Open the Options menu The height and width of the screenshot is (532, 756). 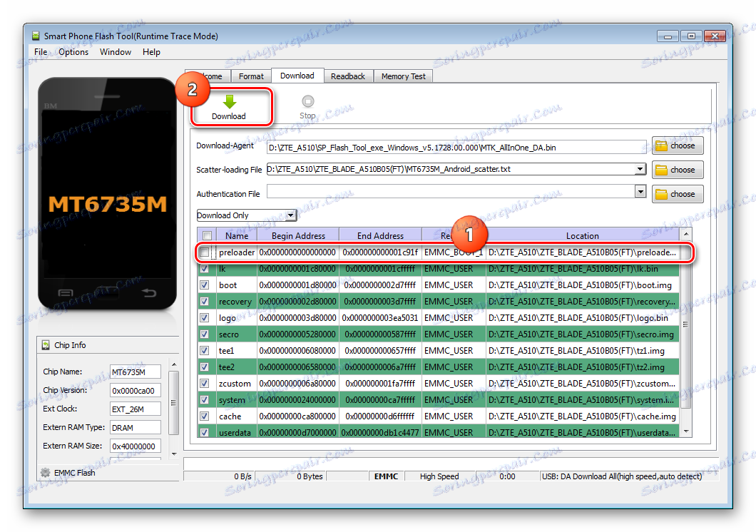73,52
